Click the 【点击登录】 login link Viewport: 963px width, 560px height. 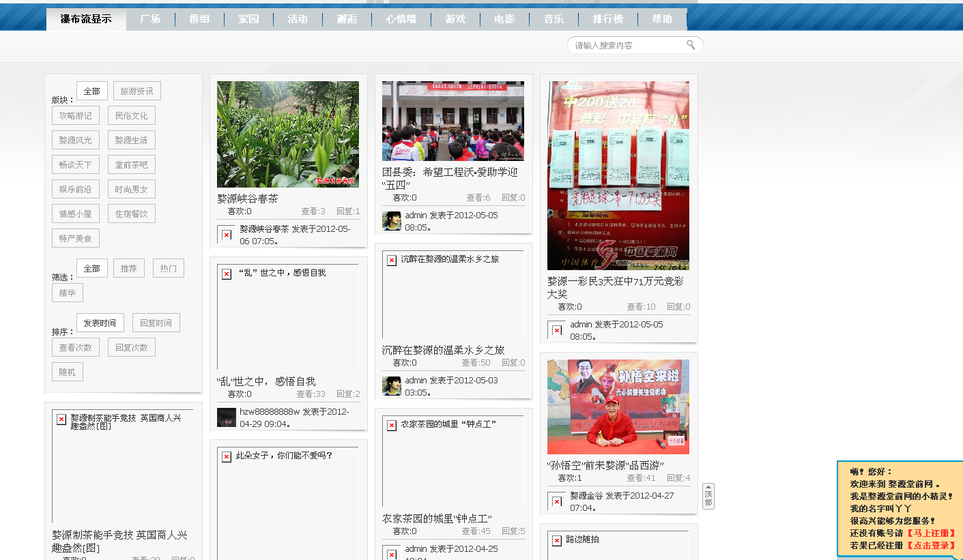[x=930, y=546]
